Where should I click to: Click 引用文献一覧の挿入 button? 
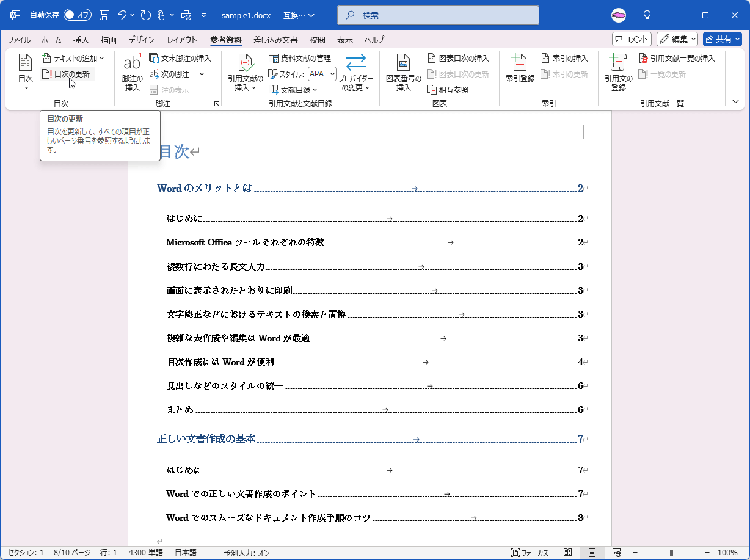point(677,58)
